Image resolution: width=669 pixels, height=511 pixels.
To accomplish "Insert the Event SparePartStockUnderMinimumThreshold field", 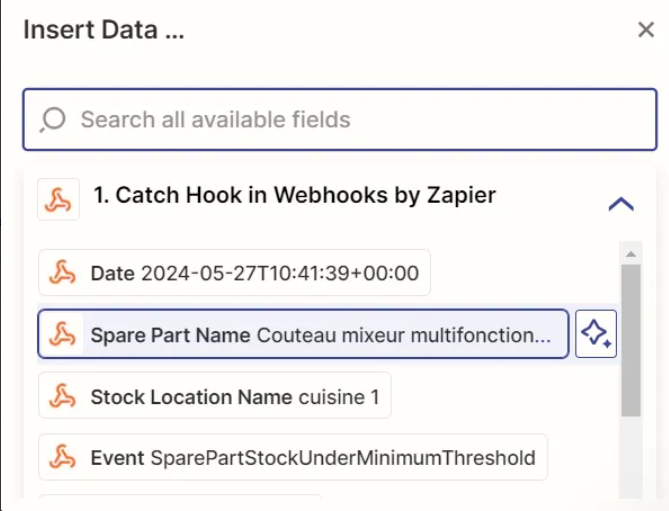I will click(293, 457).
